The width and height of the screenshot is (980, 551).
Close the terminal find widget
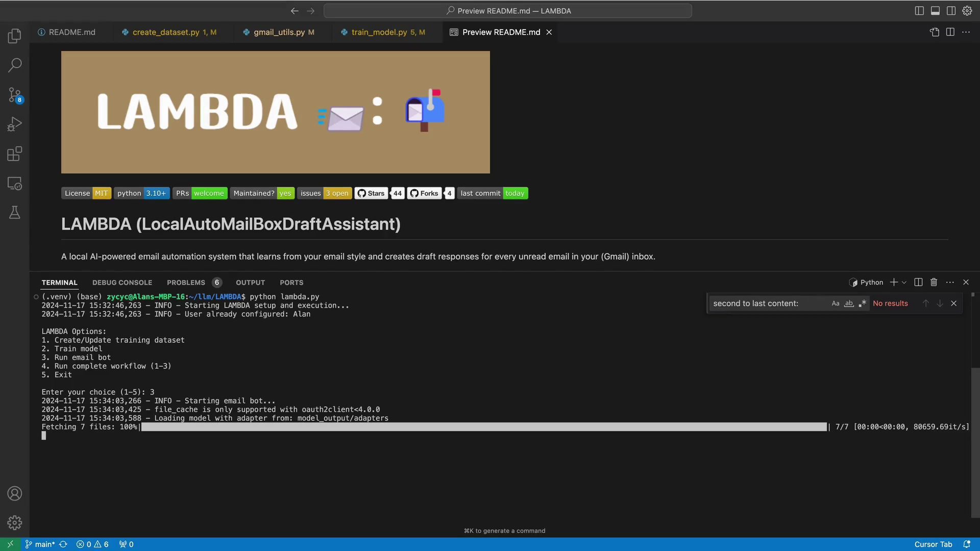pyautogui.click(x=953, y=304)
